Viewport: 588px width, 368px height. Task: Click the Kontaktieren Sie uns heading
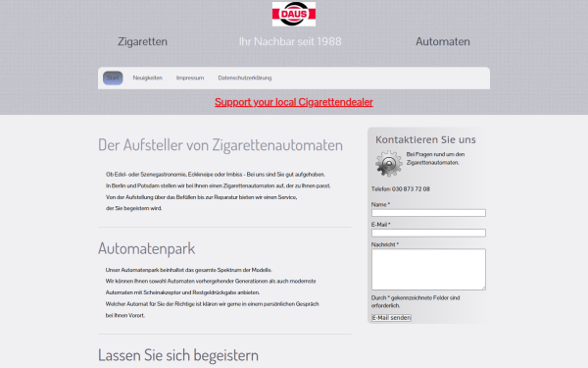click(425, 139)
